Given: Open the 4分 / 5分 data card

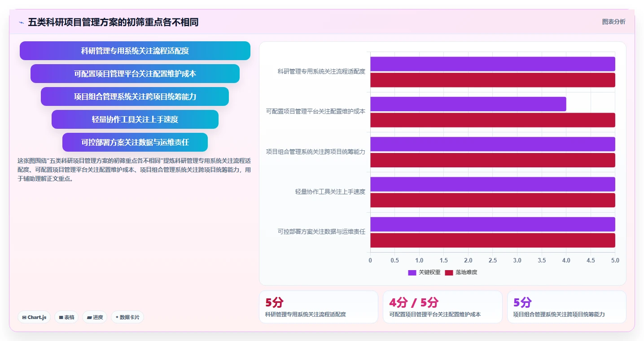Looking at the screenshot, I should [x=442, y=307].
